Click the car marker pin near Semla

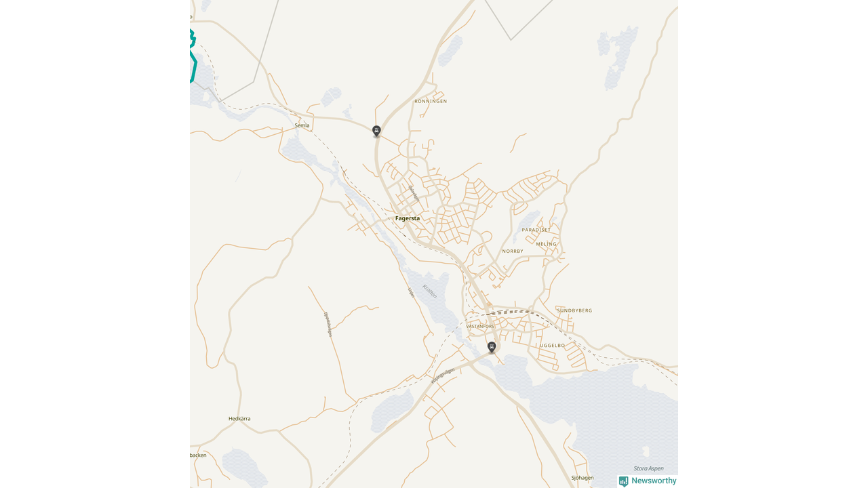tap(376, 131)
